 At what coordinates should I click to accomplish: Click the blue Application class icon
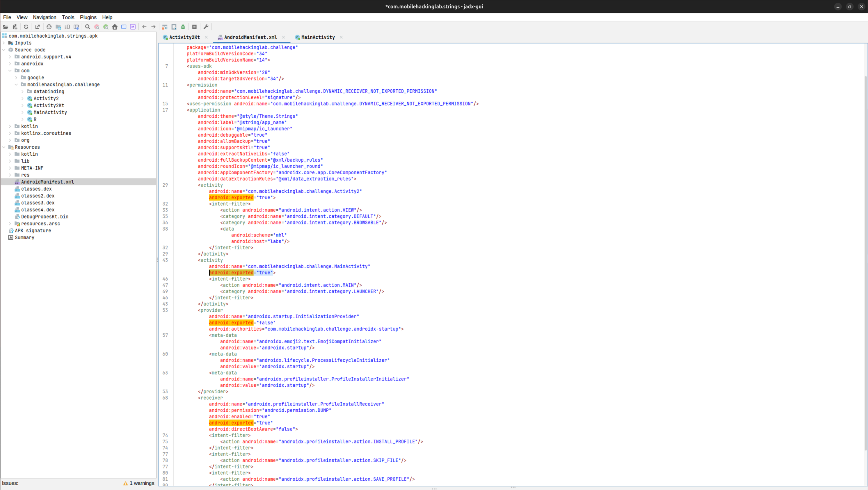pos(124,27)
